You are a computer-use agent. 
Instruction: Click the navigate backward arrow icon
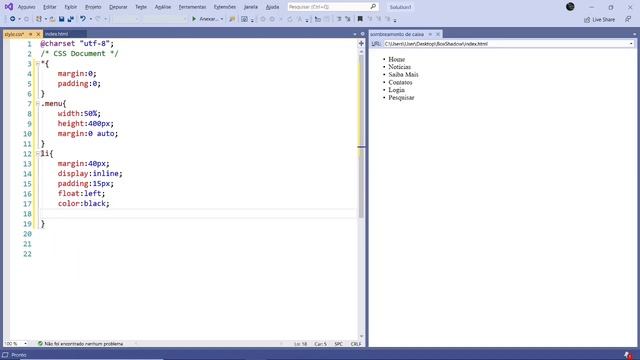13,19
